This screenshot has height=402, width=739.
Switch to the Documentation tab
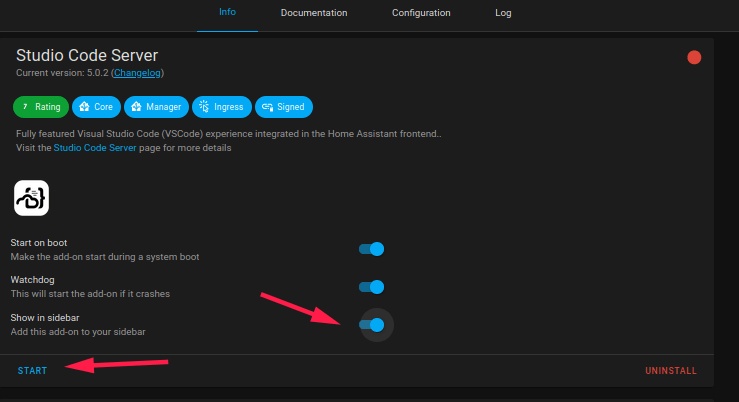[314, 13]
